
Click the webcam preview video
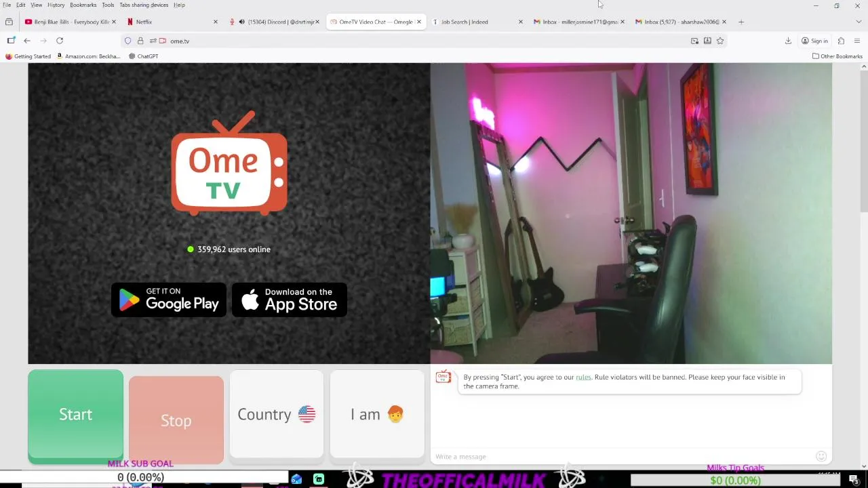pyautogui.click(x=631, y=213)
